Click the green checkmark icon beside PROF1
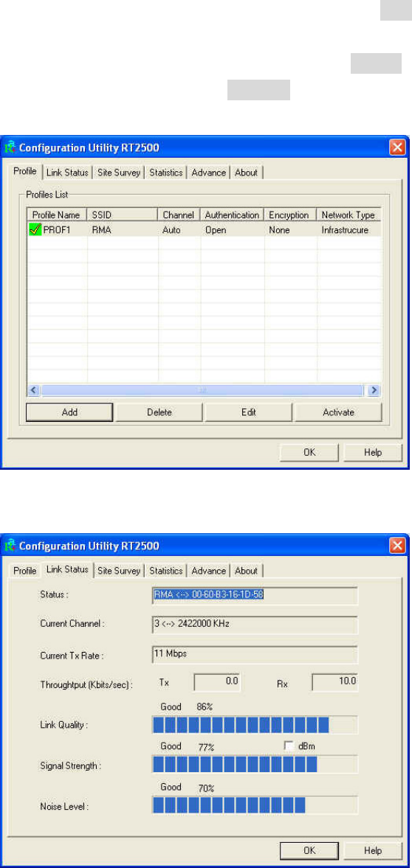This screenshot has height=868, width=412. click(35, 230)
